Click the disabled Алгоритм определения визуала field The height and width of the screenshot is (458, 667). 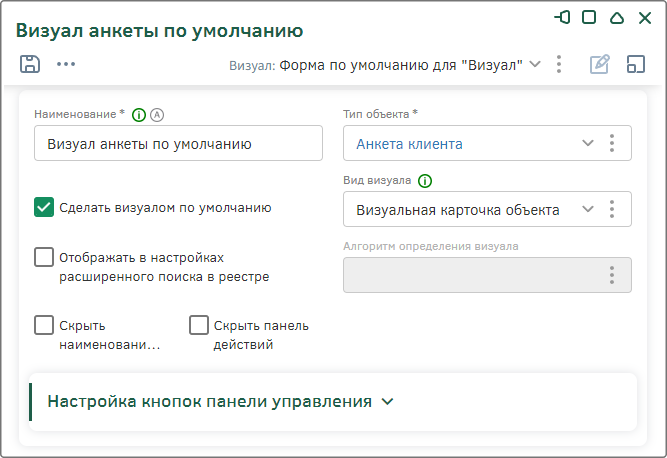(487, 275)
